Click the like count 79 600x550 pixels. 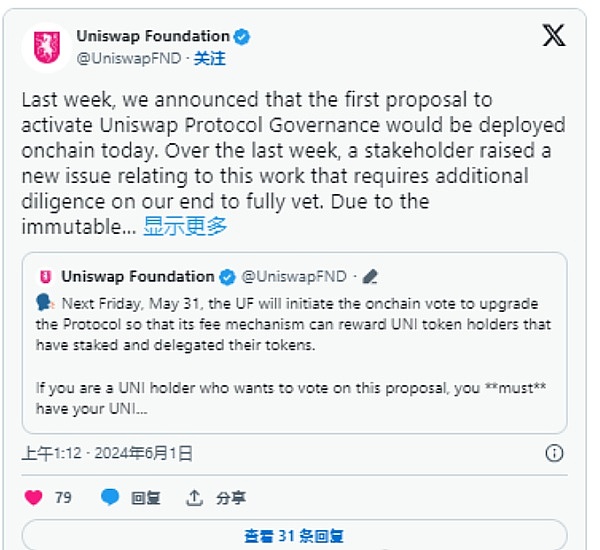click(63, 497)
